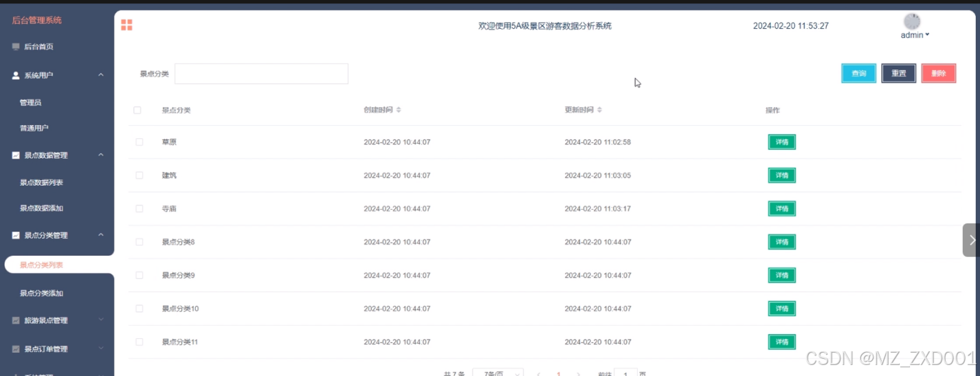This screenshot has width=980, height=376.
Task: Open 详情 for the 景点分类9 row
Action: (x=782, y=275)
